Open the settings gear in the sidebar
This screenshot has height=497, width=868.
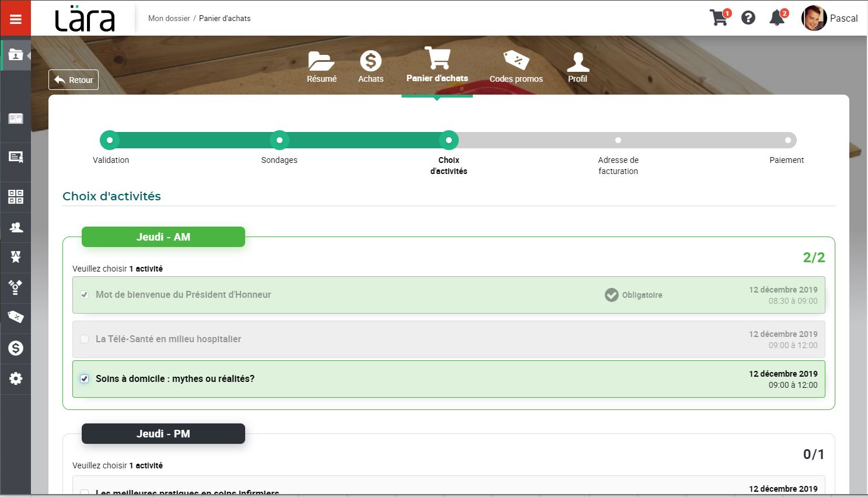(x=15, y=379)
